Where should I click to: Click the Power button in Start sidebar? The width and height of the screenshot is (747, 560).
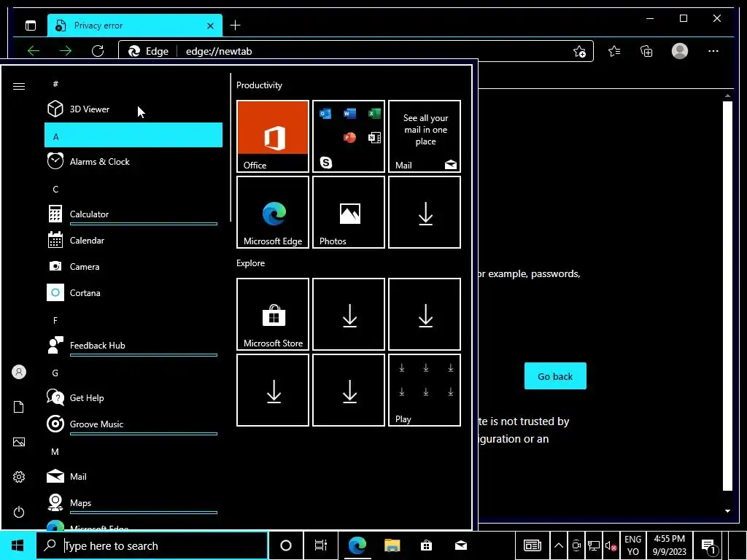(x=19, y=512)
